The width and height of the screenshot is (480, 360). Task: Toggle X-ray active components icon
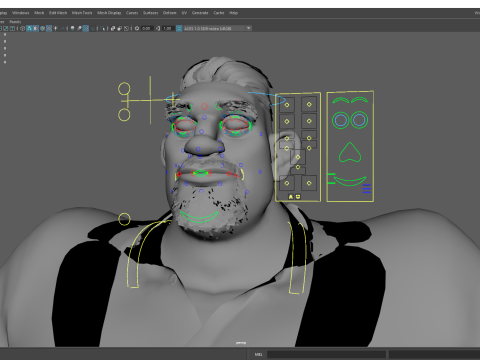pyautogui.click(x=120, y=28)
